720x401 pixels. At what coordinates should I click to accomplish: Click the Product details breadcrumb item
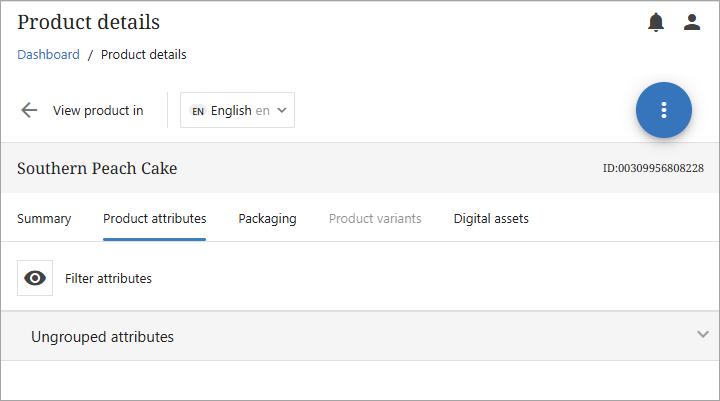click(x=144, y=55)
